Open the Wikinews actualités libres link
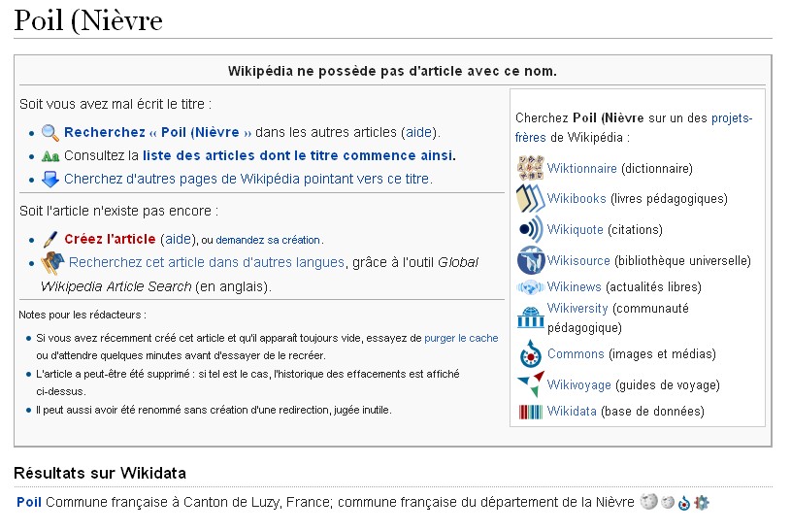791x532 pixels. 574,287
